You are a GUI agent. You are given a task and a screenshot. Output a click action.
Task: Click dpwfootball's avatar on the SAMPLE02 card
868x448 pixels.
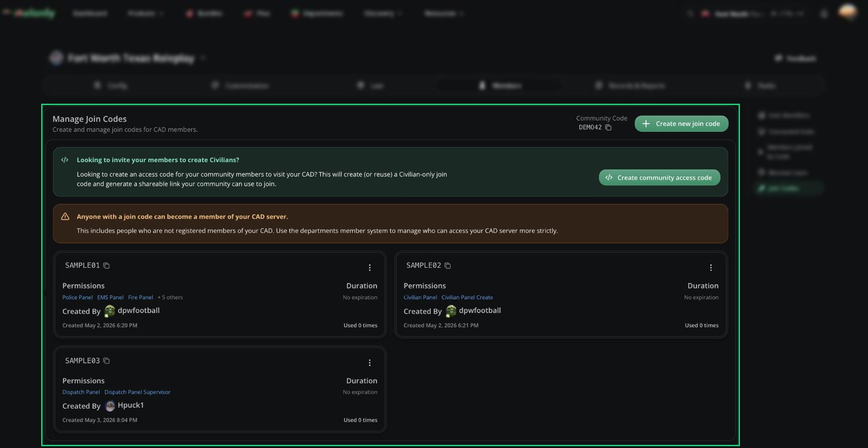coord(451,311)
